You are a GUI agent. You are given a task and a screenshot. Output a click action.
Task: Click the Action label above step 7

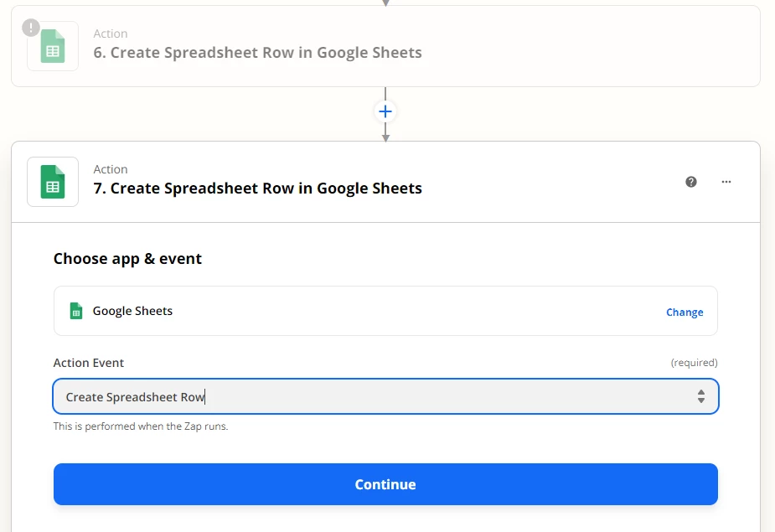pyautogui.click(x=111, y=169)
